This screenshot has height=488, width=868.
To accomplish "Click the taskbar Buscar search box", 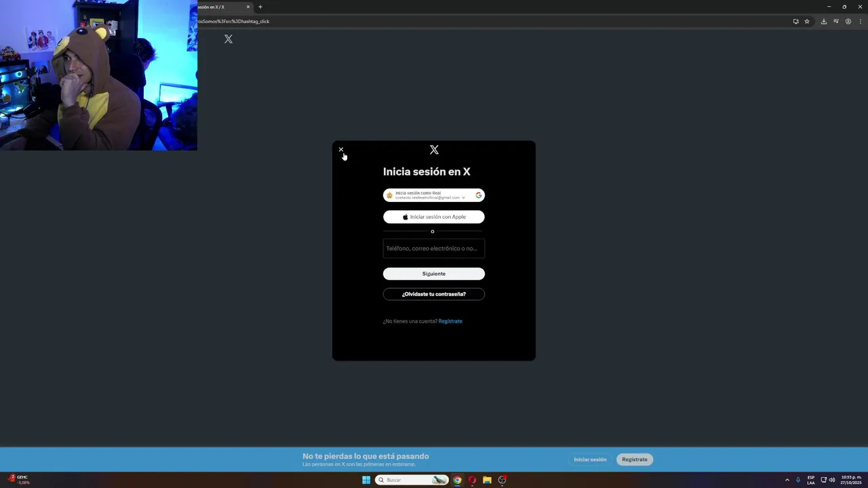I will point(412,480).
